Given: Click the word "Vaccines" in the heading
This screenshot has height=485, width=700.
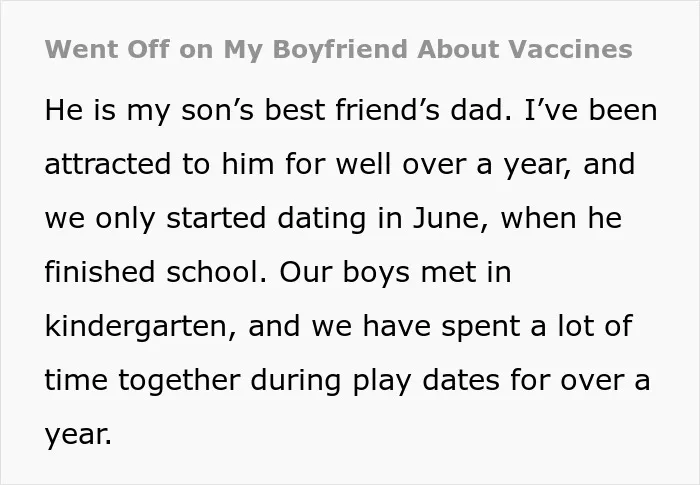Looking at the screenshot, I should click(x=570, y=49).
